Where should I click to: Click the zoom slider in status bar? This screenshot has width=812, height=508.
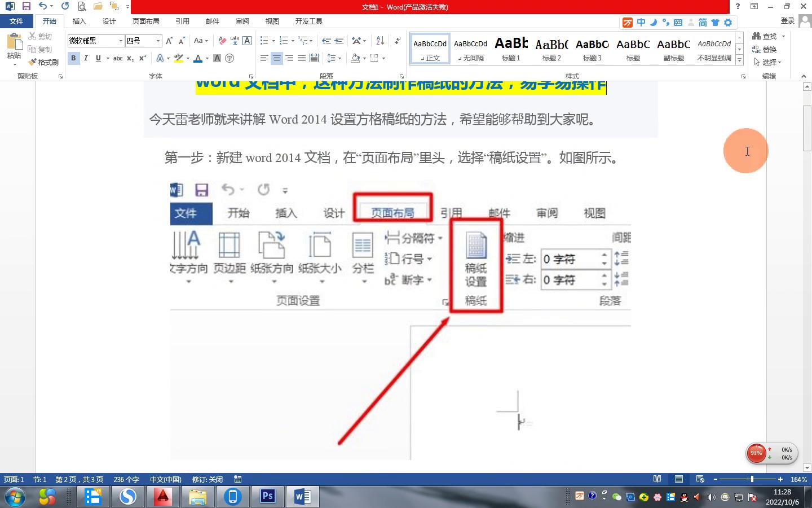tap(751, 479)
